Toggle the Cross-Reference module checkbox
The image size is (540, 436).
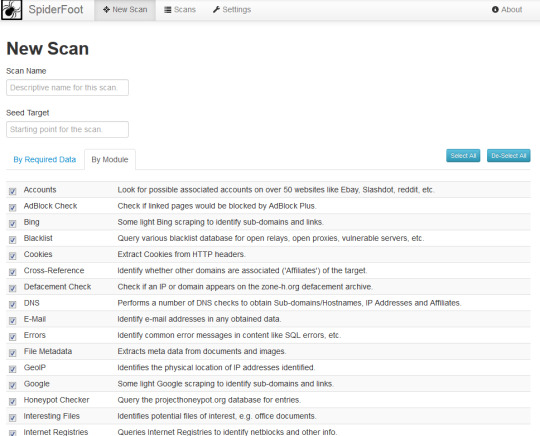pyautogui.click(x=13, y=272)
